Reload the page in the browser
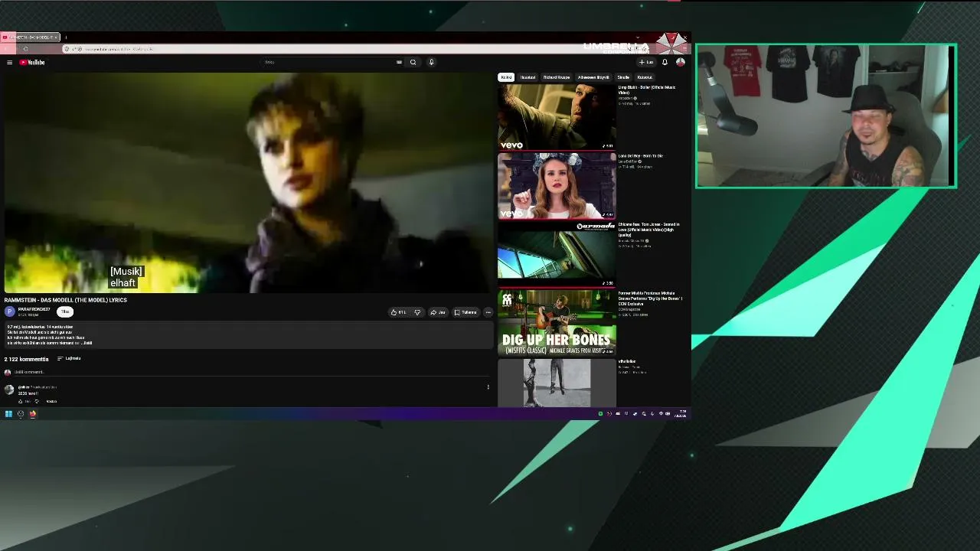This screenshot has height=551, width=980. 25,49
